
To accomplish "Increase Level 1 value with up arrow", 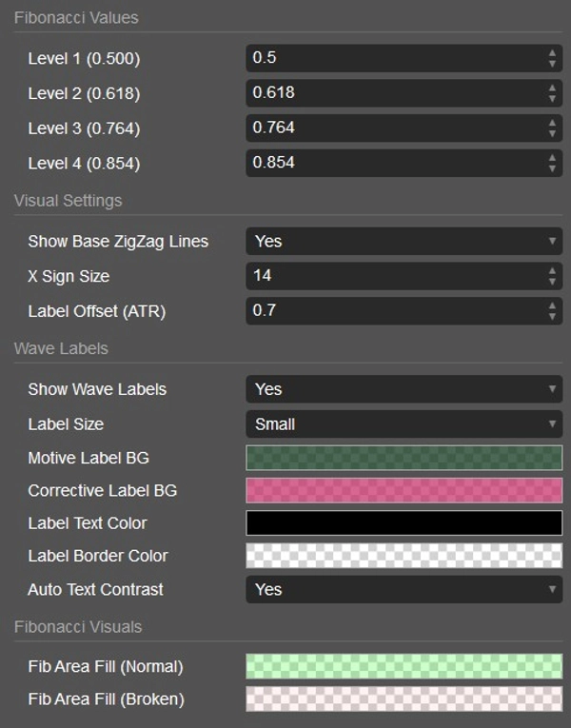I will 552,53.
